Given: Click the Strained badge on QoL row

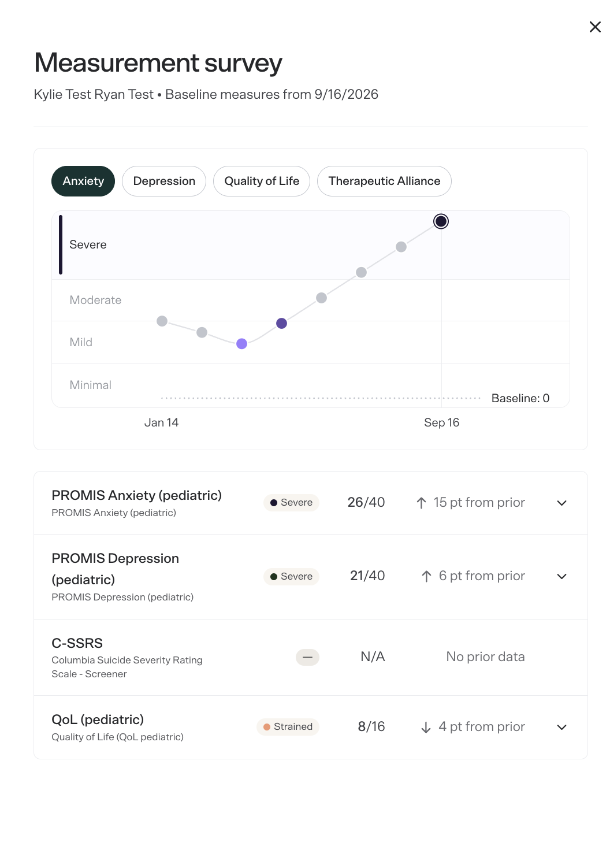Looking at the screenshot, I should 288,727.
